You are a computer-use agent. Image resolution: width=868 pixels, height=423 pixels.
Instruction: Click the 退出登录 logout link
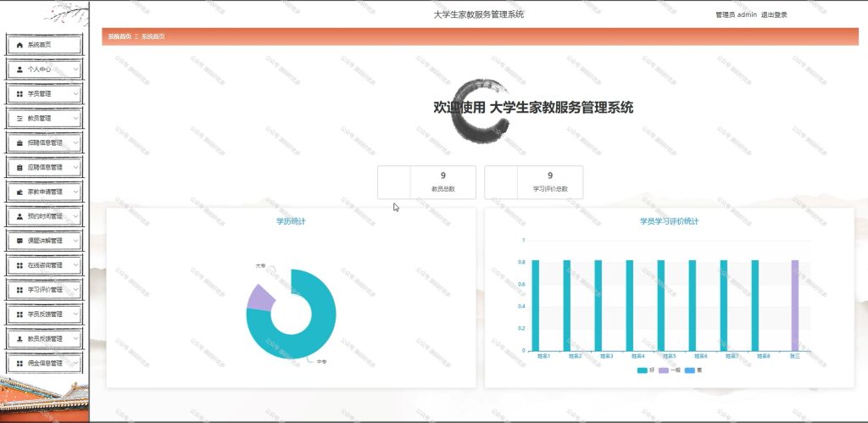coord(774,15)
